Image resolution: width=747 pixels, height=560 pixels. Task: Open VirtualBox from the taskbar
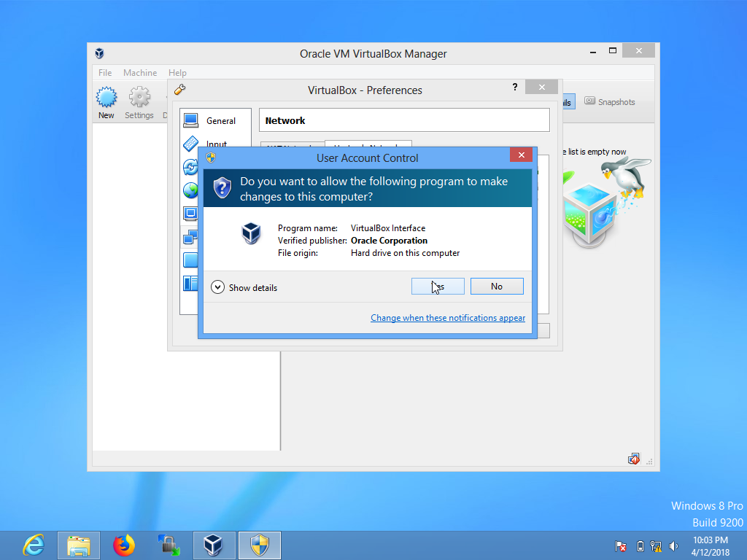pyautogui.click(x=214, y=545)
